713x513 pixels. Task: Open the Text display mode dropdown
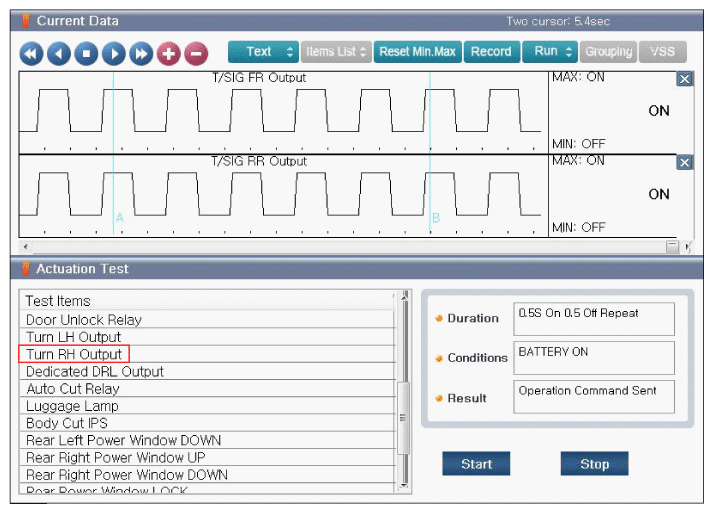pos(262,52)
